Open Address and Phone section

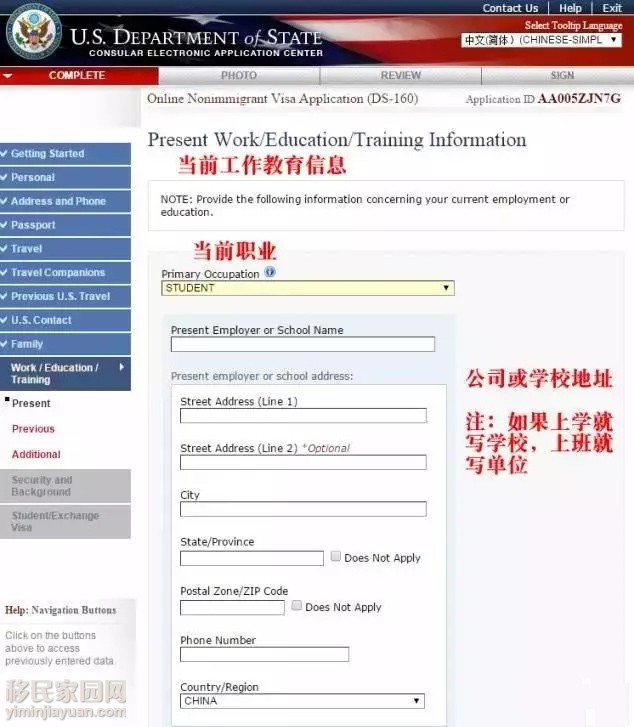click(65, 201)
